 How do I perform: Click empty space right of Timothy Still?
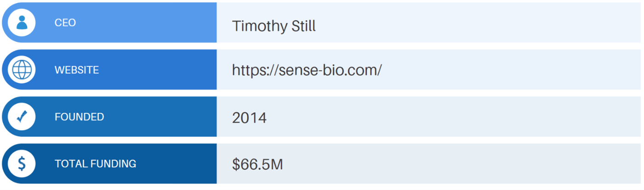[x=459, y=23]
